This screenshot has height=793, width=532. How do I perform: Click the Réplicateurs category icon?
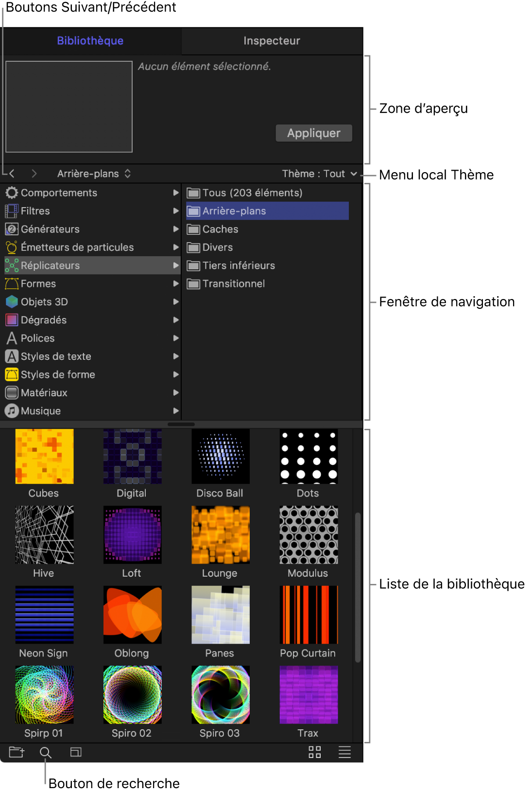tap(12, 265)
